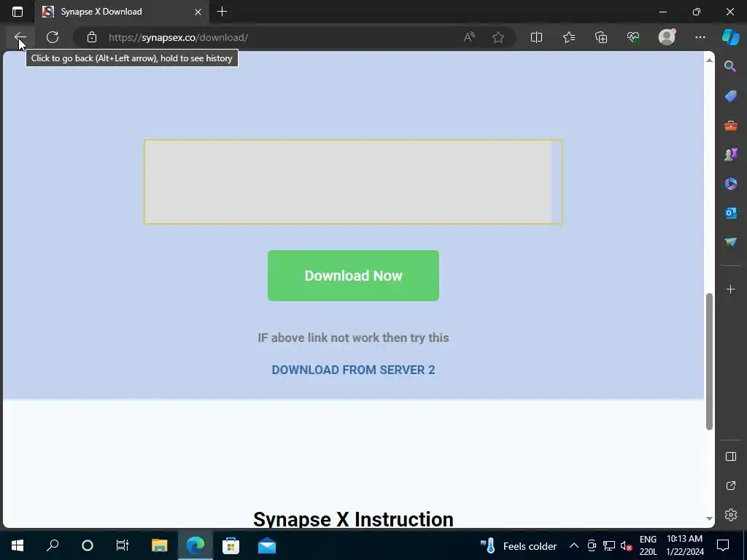Viewport: 747px width, 560px height.
Task: Click 'IF above link not work' text
Action: pos(354,338)
